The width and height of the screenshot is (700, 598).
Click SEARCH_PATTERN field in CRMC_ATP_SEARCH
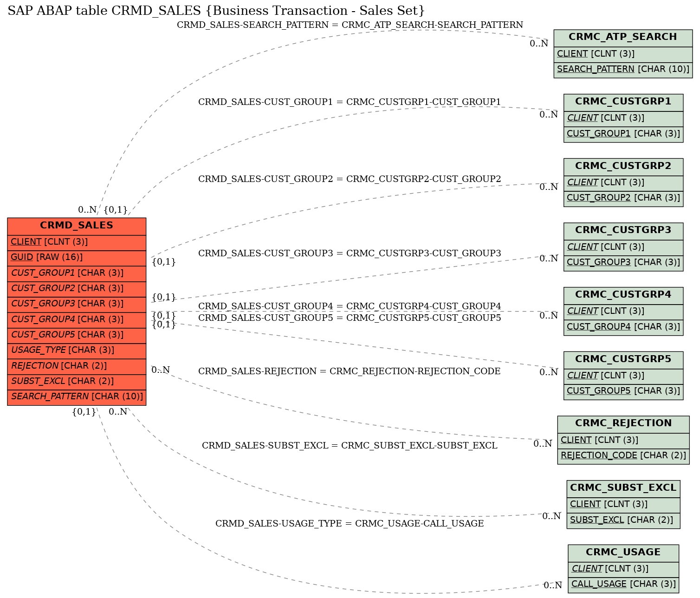pyautogui.click(x=623, y=70)
